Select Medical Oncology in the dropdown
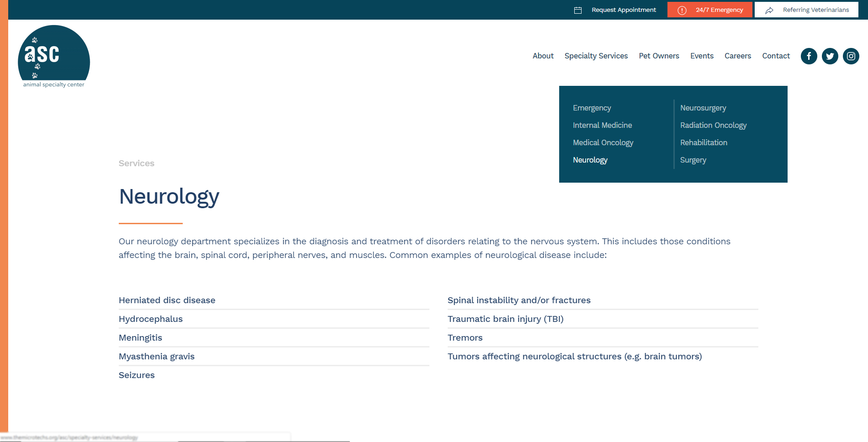 click(x=603, y=142)
